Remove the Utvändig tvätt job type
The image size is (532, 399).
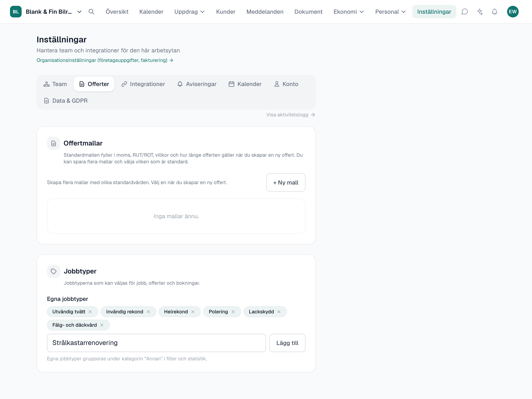(x=90, y=312)
